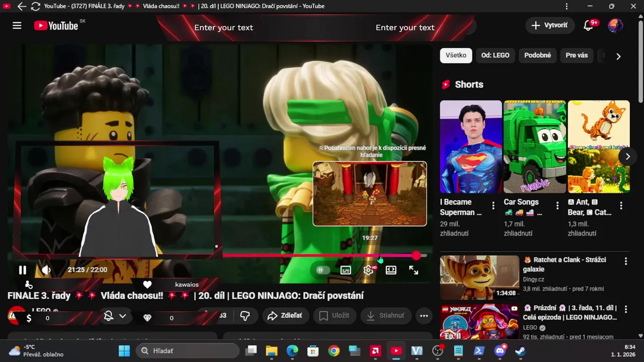Click the heart icon beside kawaios overlay
644x362 pixels.
click(147, 285)
